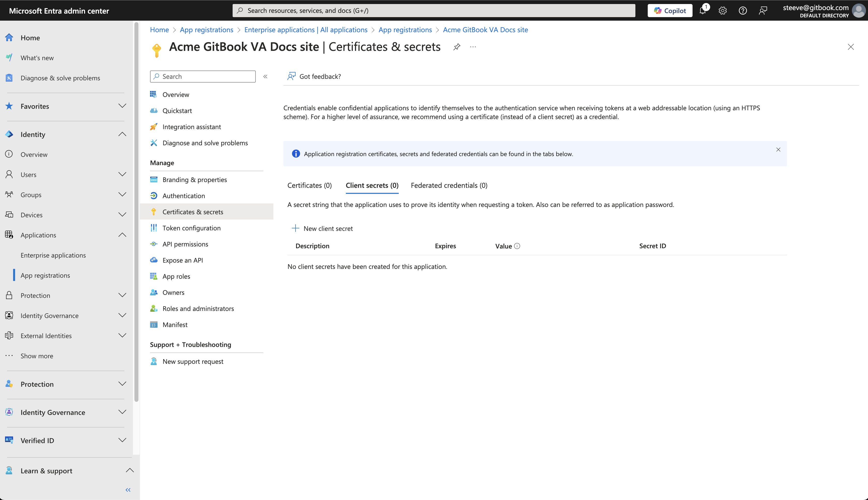
Task: Open API permissions for the app
Action: [x=185, y=244]
